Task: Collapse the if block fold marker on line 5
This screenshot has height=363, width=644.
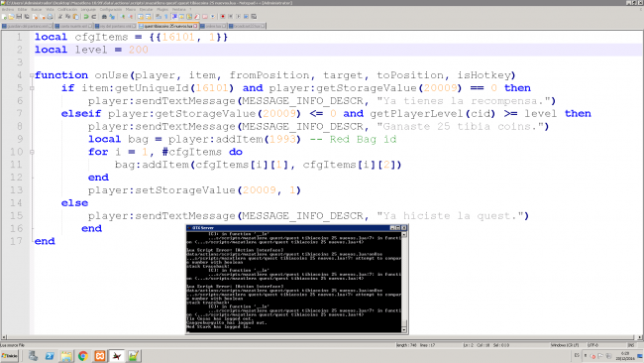Action: 32,88
